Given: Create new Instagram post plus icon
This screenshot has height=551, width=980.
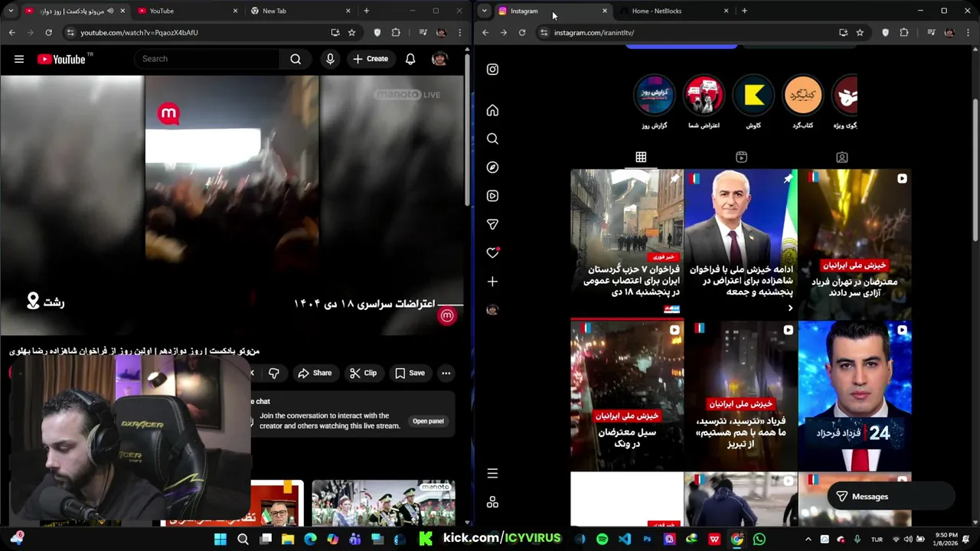Looking at the screenshot, I should [x=492, y=282].
